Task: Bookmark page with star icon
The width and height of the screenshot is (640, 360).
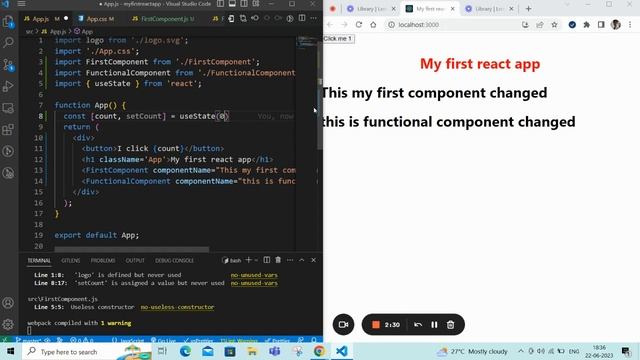Action: [x=554, y=25]
